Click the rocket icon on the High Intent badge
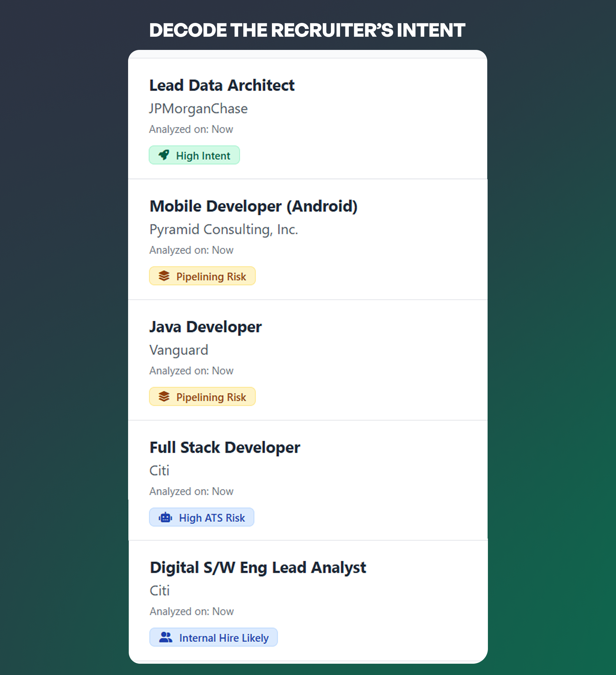Screen dimensions: 616x675 coord(165,155)
